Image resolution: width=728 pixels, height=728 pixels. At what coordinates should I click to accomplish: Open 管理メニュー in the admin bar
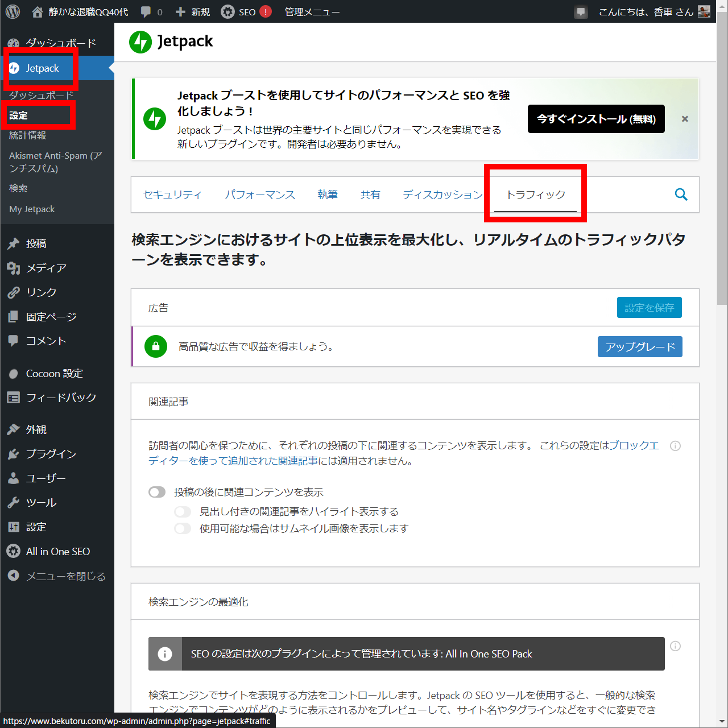point(312,12)
